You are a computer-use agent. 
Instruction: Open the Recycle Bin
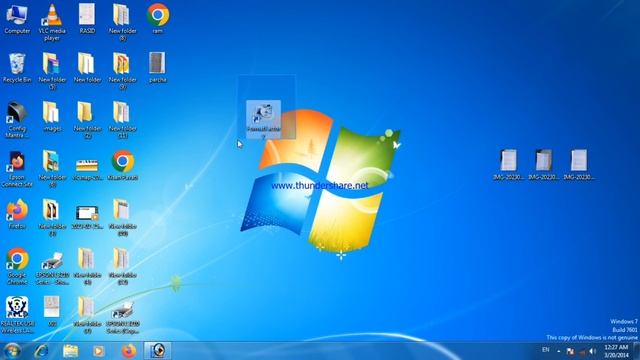click(17, 68)
